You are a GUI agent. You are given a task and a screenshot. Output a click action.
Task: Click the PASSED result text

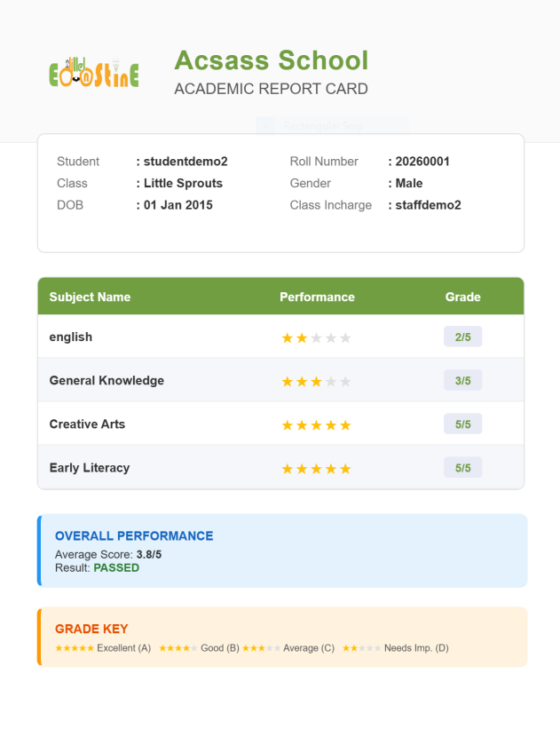[116, 567]
